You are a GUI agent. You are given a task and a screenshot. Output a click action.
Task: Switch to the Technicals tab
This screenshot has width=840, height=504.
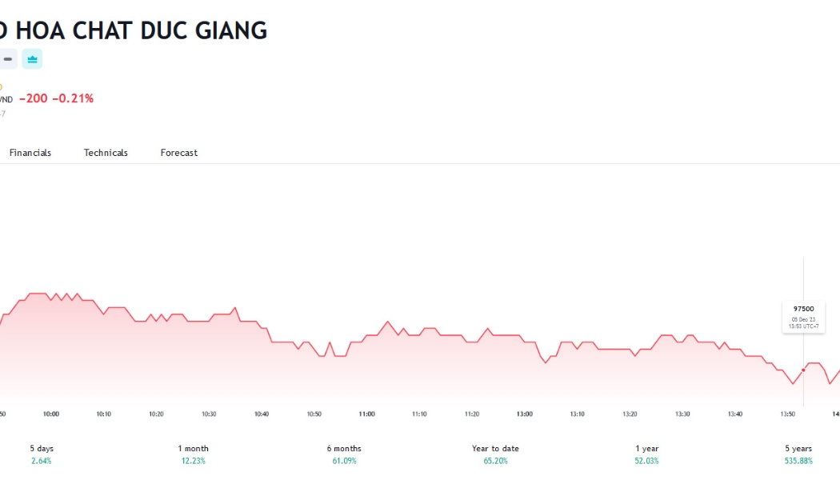pos(106,153)
